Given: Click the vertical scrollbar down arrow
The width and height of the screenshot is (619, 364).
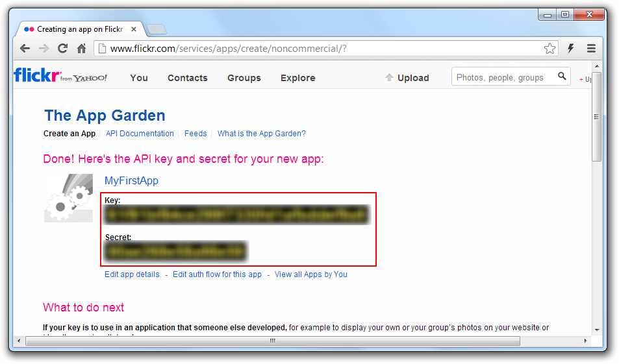Looking at the screenshot, I should pos(596,330).
